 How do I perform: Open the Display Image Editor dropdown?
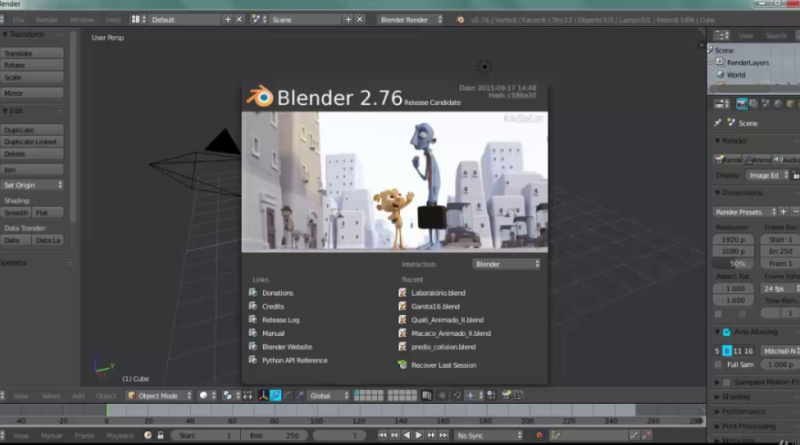click(x=767, y=175)
